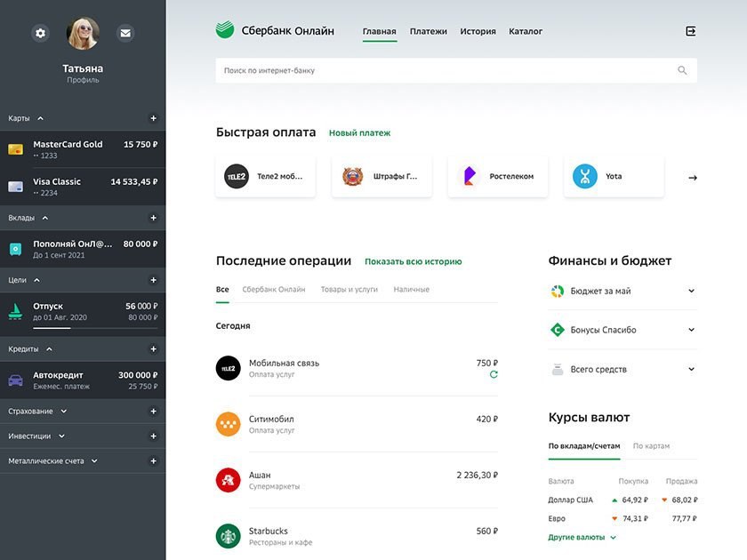Switch to the Каталог tab
This screenshot has width=747, height=560.
tap(526, 31)
